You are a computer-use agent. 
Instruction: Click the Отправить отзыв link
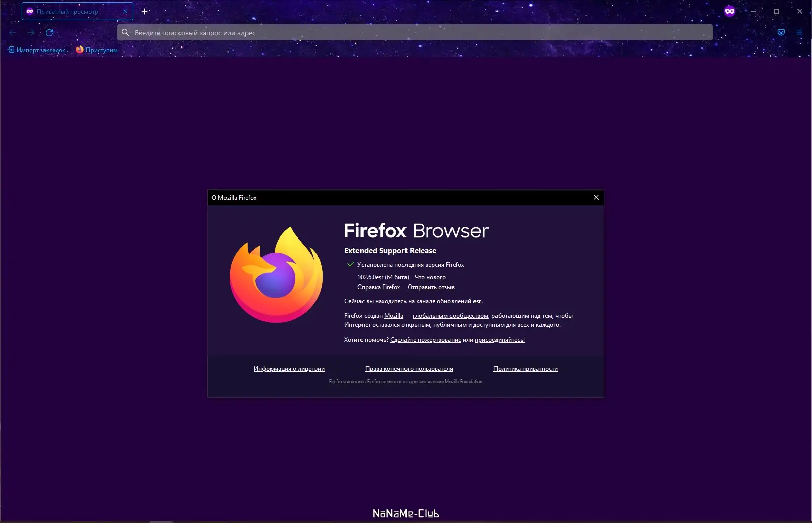(x=431, y=287)
